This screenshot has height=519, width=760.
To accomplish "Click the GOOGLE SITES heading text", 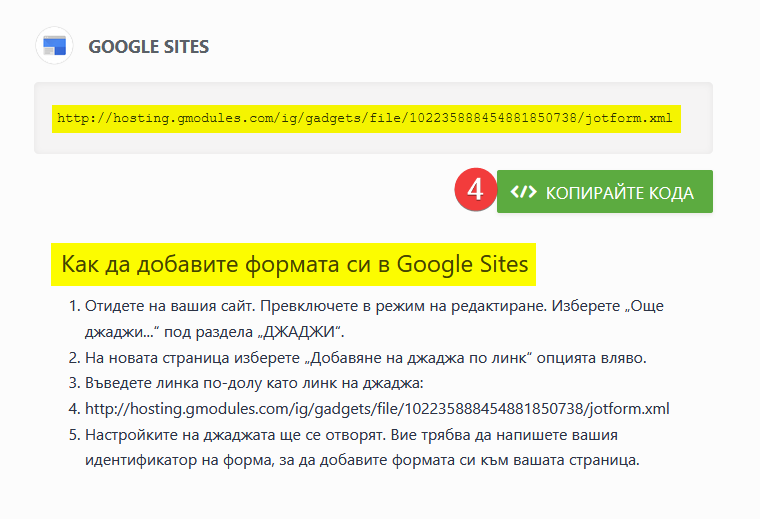I will click(x=149, y=47).
